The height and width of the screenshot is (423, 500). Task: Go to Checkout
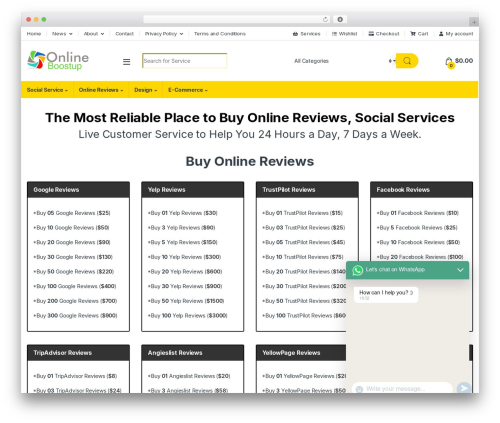(384, 34)
